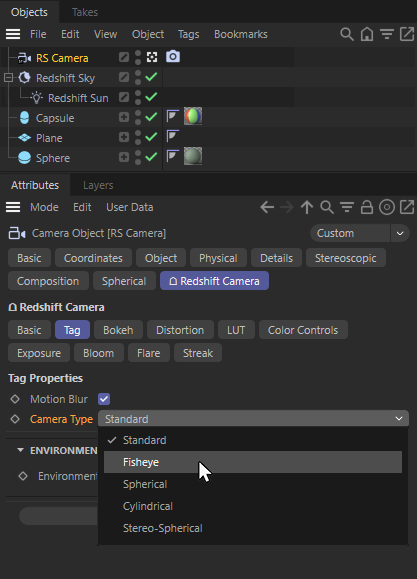Image resolution: width=417 pixels, height=579 pixels.
Task: Click the RS Camera object icon
Action: tap(24, 58)
